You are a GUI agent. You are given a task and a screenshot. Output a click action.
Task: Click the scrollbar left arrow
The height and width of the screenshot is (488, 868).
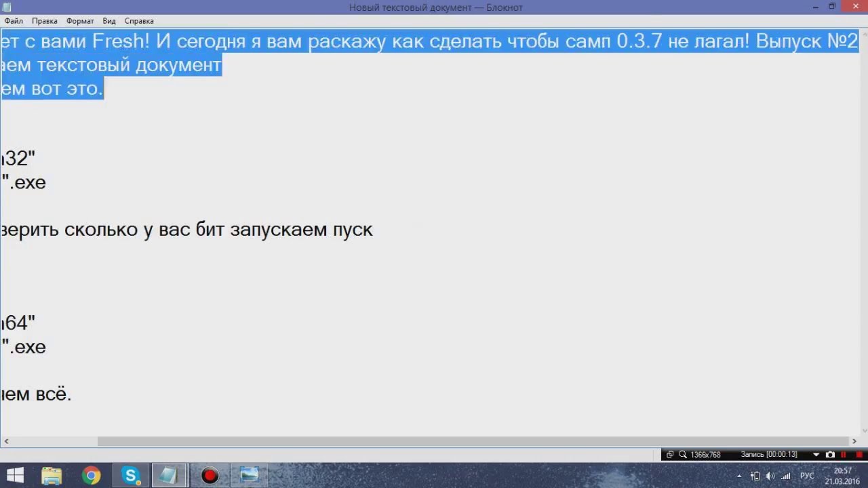[6, 441]
